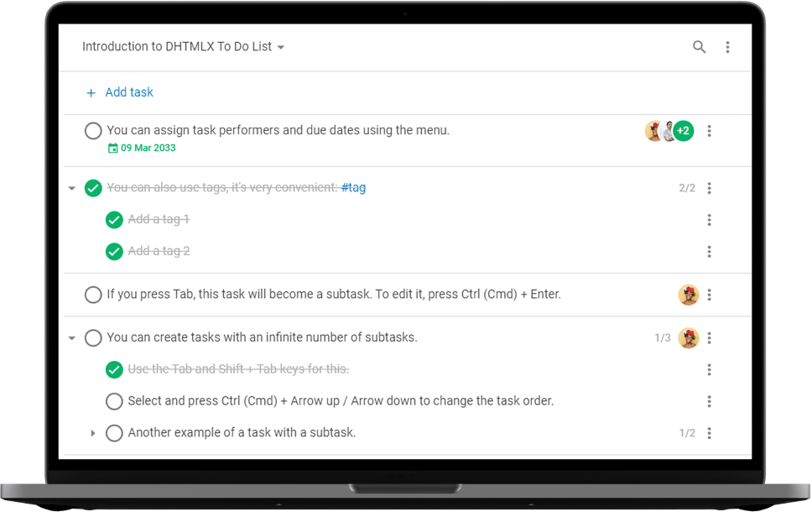The width and height of the screenshot is (812, 512).
Task: Click the #tag link
Action: pos(353,188)
